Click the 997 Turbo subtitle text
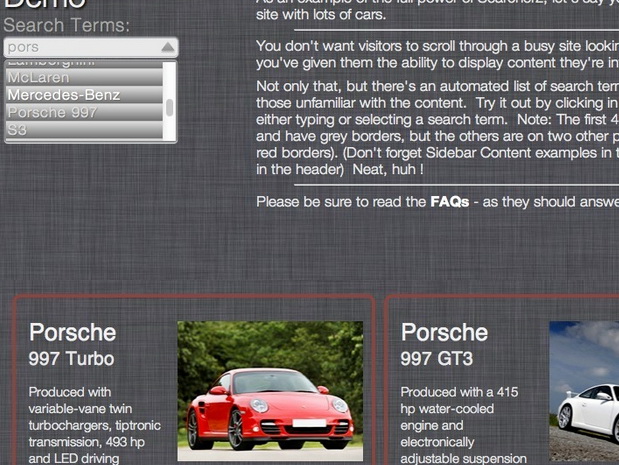The height and width of the screenshot is (465, 619). coord(71,359)
